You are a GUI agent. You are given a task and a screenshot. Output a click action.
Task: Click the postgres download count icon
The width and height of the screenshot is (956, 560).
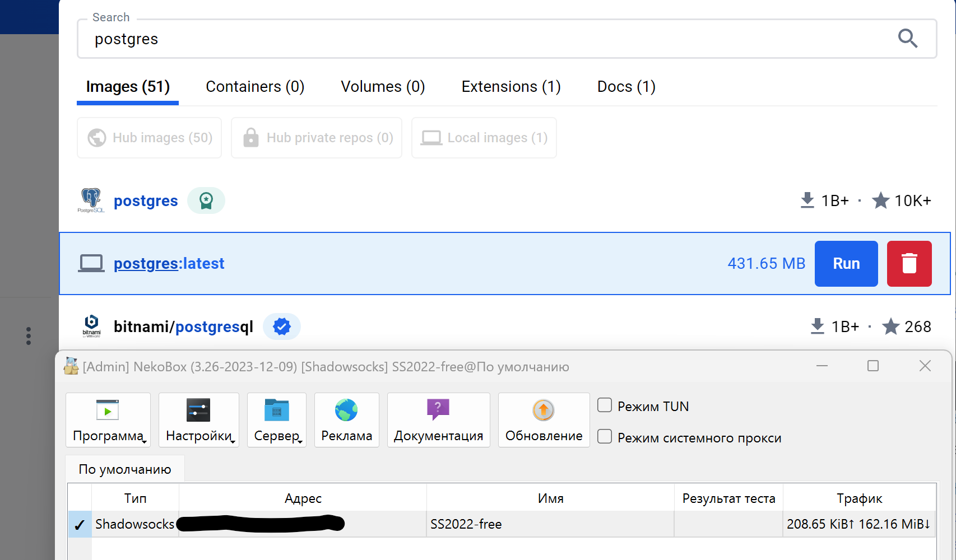(807, 200)
